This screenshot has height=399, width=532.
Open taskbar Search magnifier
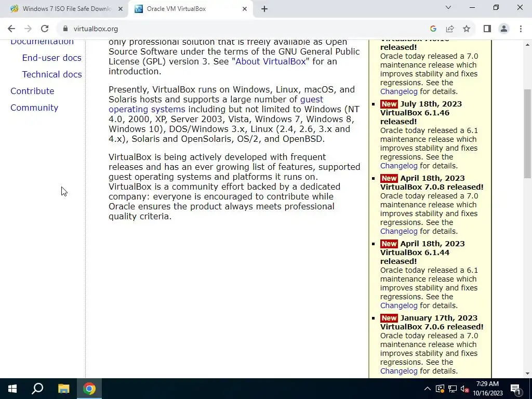[37, 389]
